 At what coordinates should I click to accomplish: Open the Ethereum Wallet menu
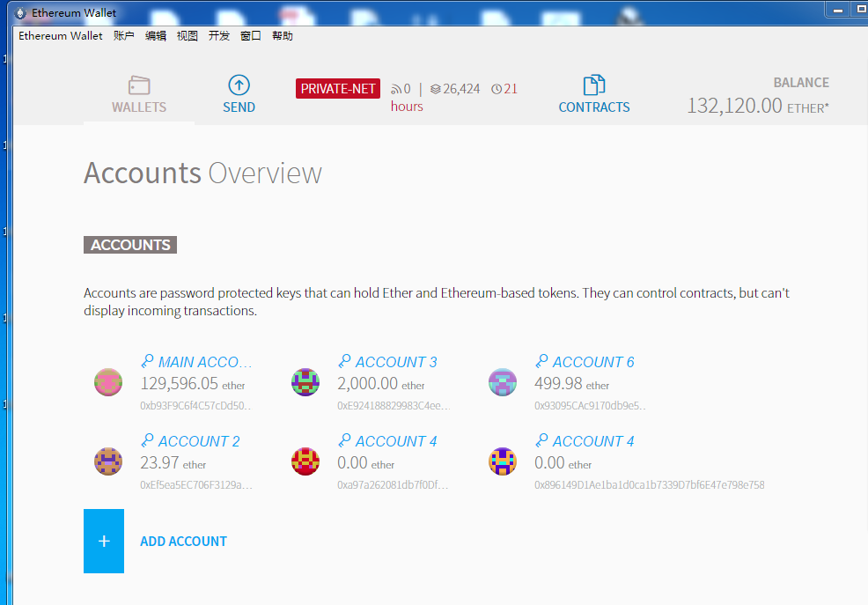(x=61, y=36)
